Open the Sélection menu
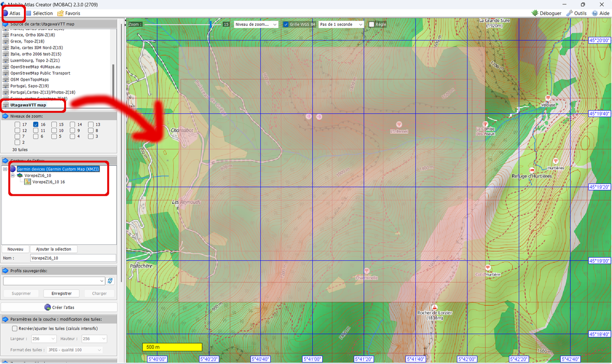The height and width of the screenshot is (364, 612). point(39,13)
